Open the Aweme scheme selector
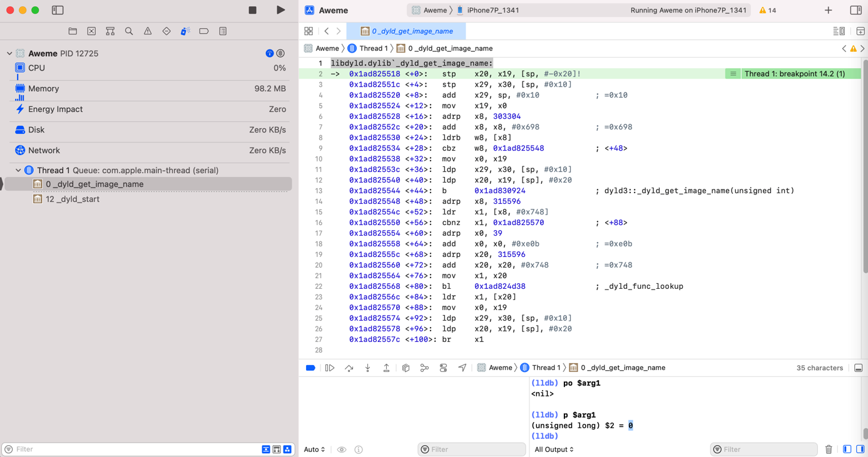Screen dimensions: 868x457 click(429, 10)
